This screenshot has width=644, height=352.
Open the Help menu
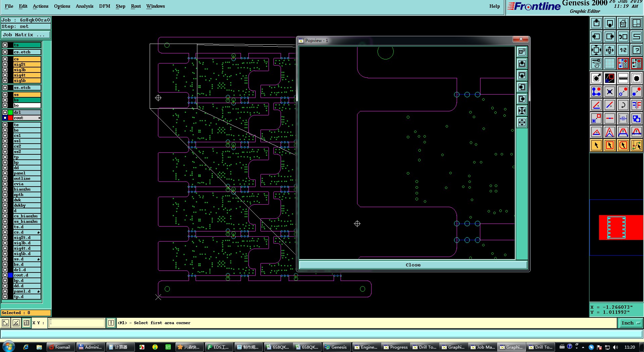coord(494,6)
